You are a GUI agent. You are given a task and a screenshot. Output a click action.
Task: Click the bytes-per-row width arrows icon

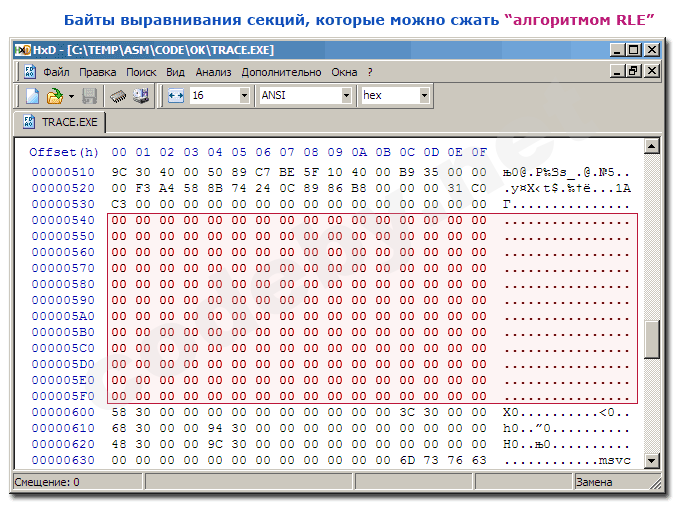pyautogui.click(x=176, y=95)
